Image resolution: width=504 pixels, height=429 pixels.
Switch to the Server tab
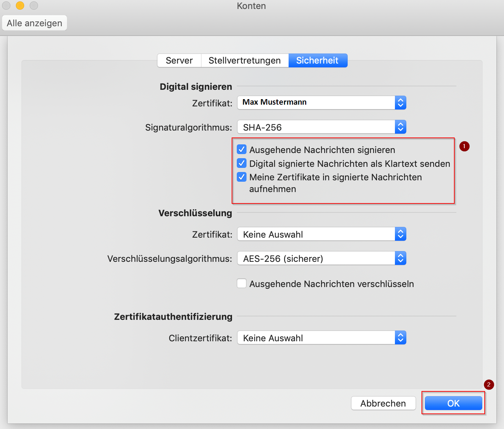tap(179, 60)
